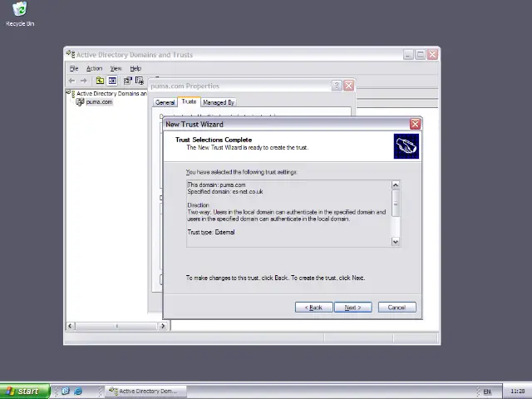Click the Export List toolbar icon
532x399 pixels.
pos(140,81)
